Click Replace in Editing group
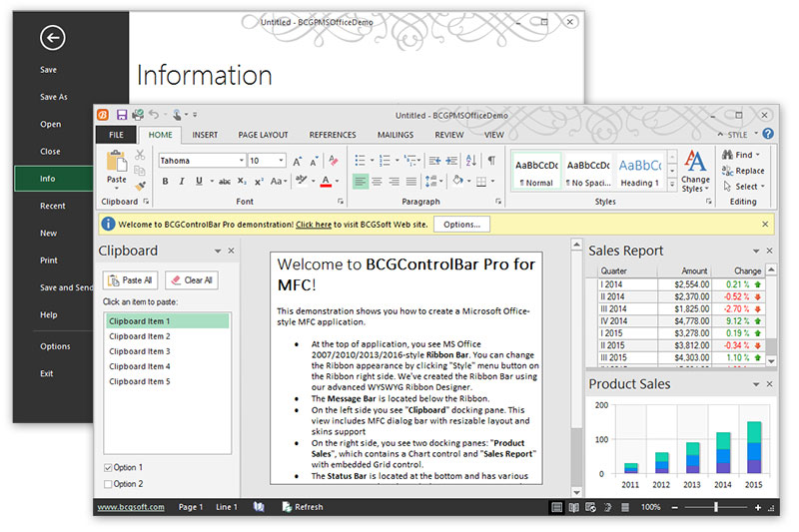Screen dimensions: 799x532 (x=743, y=171)
